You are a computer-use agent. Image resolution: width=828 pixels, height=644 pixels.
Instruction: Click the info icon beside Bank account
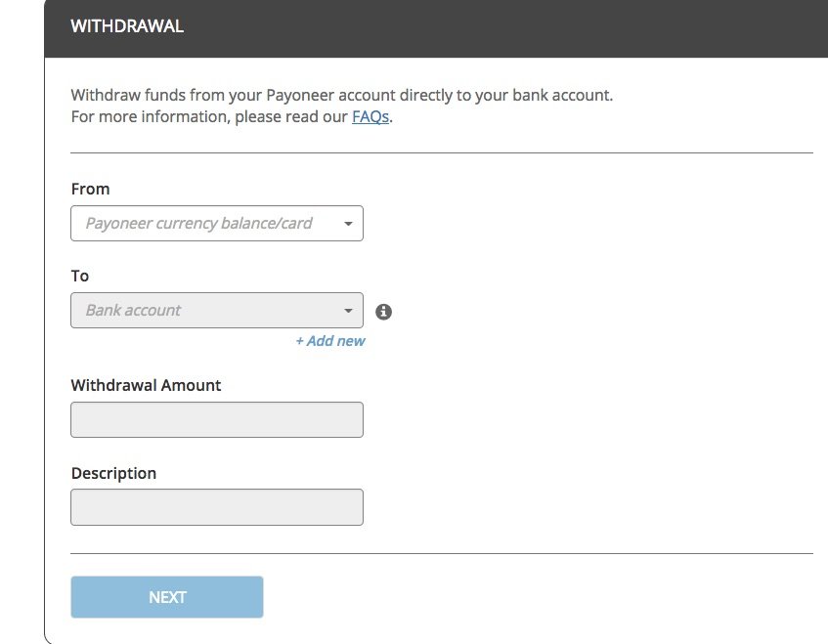pyautogui.click(x=383, y=312)
